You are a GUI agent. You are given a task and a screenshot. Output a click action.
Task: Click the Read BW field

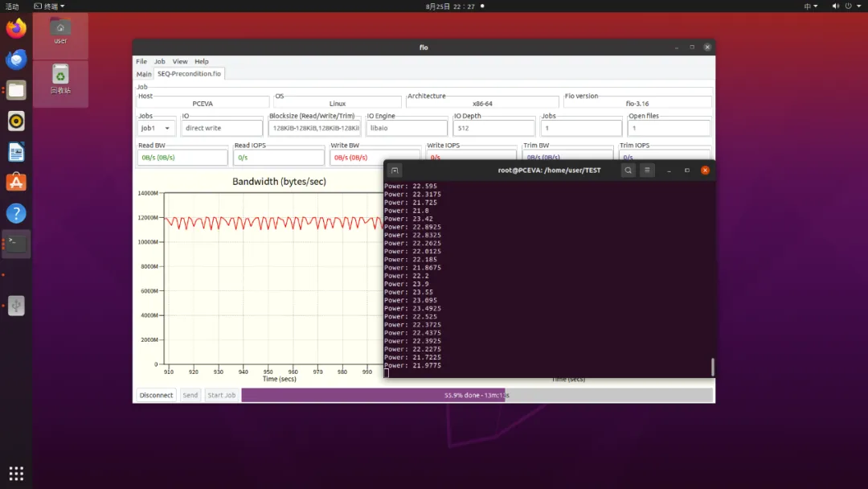182,158
